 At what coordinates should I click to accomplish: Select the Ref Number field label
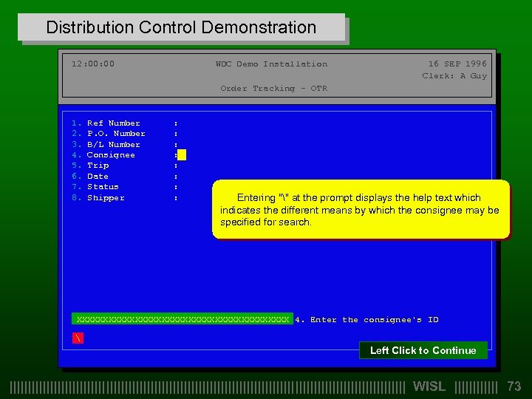113,123
